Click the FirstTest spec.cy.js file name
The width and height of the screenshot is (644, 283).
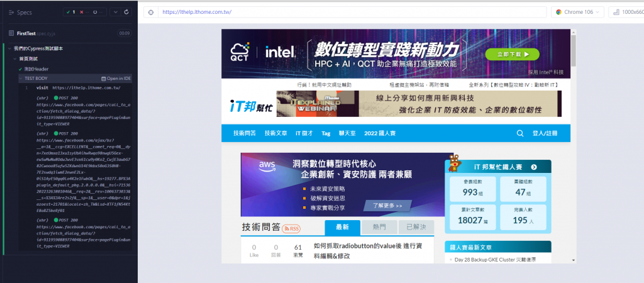coord(37,33)
